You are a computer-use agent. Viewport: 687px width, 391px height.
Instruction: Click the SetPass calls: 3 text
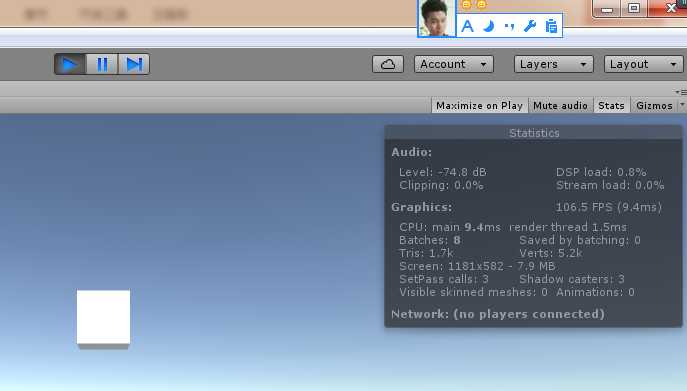point(444,279)
